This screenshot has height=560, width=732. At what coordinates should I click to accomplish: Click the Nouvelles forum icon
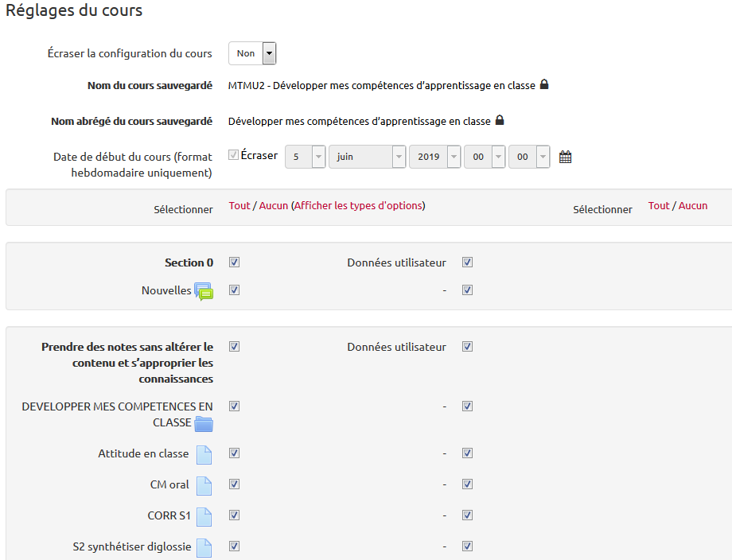tap(204, 291)
